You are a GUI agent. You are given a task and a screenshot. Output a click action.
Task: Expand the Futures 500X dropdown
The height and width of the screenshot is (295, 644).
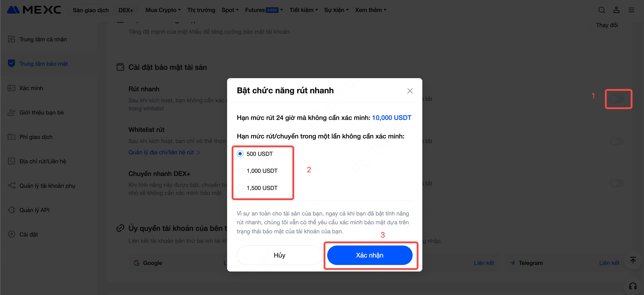pos(264,10)
